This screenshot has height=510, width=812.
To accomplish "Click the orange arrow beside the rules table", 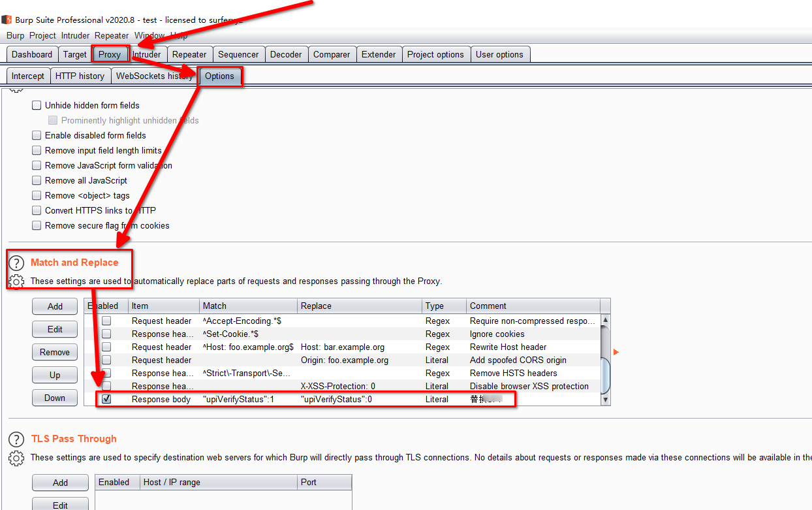I will (616, 353).
